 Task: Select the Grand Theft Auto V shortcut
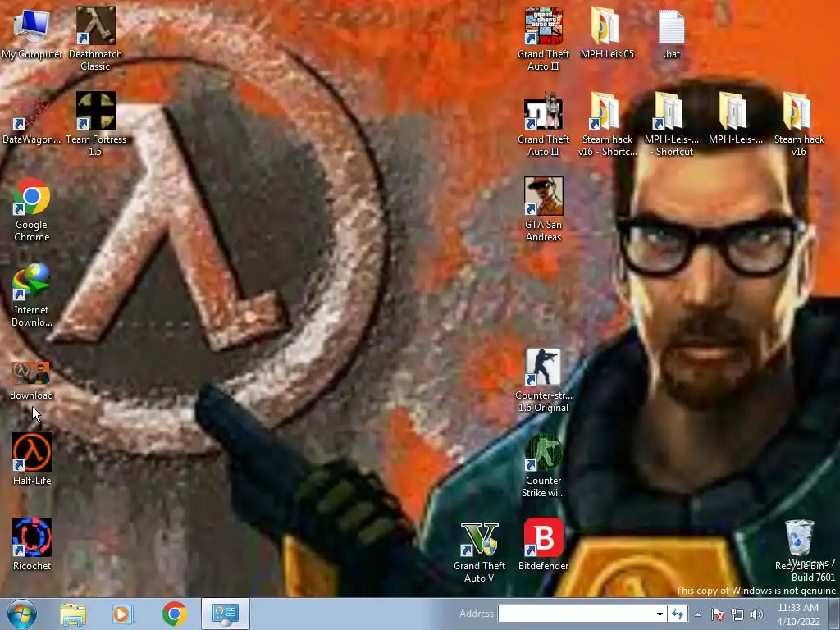click(x=479, y=550)
